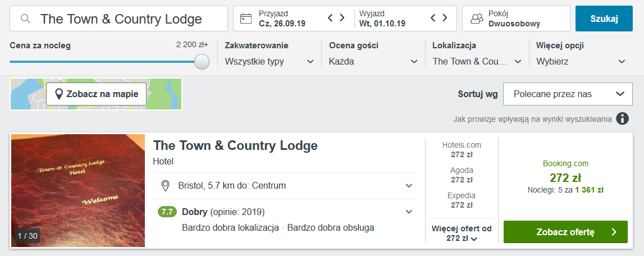This screenshot has width=644, height=256.
Task: Open calendar icon next to Przyjazd
Action: pos(245,19)
